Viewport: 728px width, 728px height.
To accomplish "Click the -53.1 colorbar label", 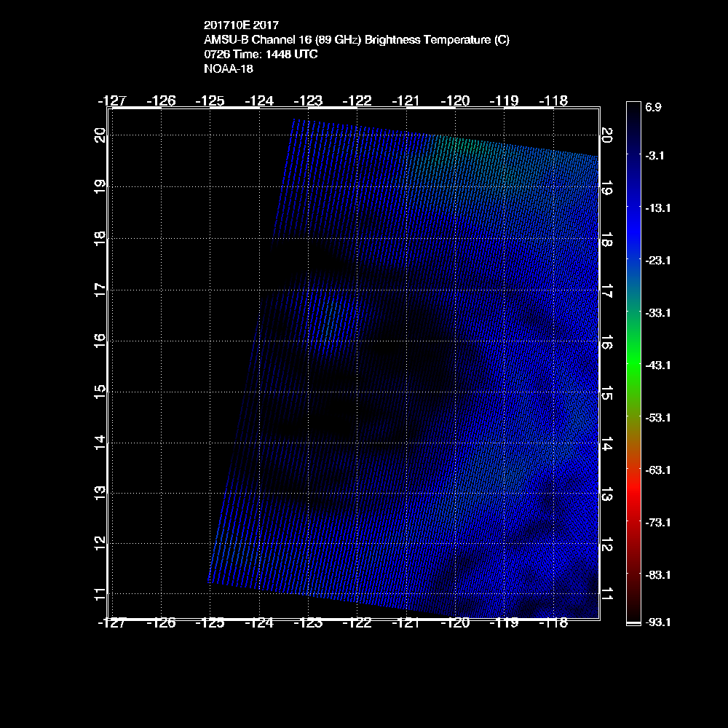I will tap(658, 418).
